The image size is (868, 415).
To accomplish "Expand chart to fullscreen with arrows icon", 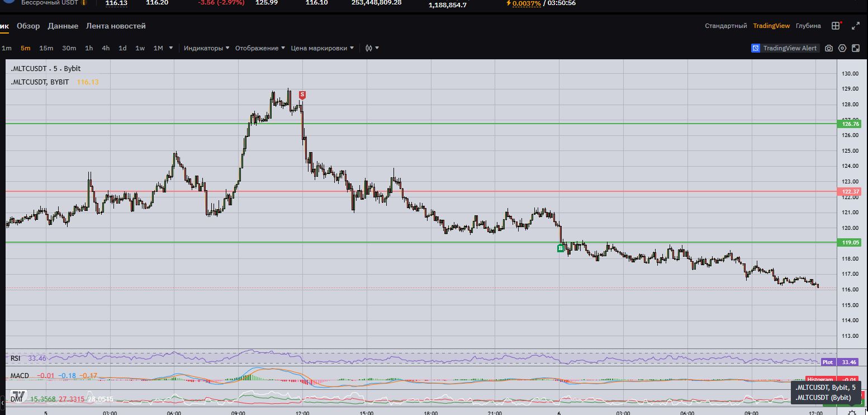I will tap(855, 26).
